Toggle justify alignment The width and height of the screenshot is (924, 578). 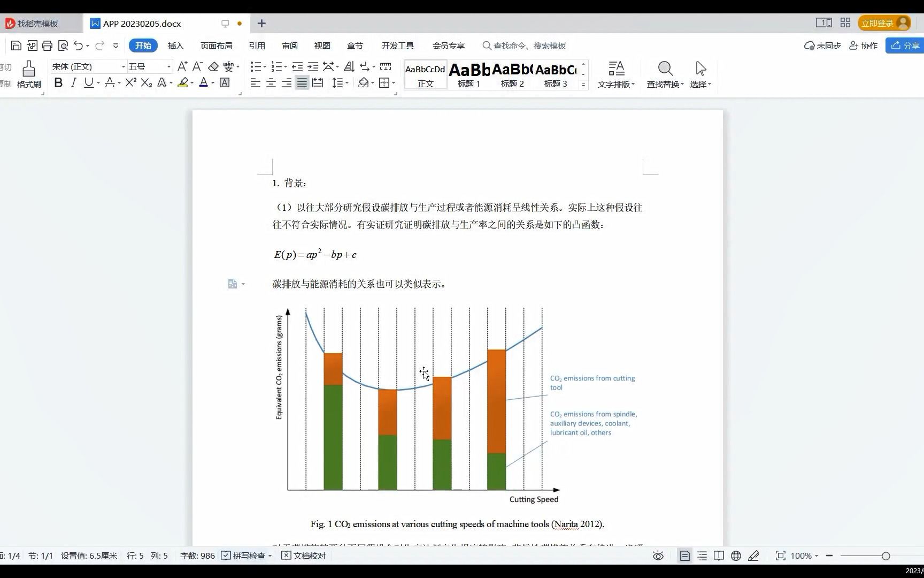point(302,82)
